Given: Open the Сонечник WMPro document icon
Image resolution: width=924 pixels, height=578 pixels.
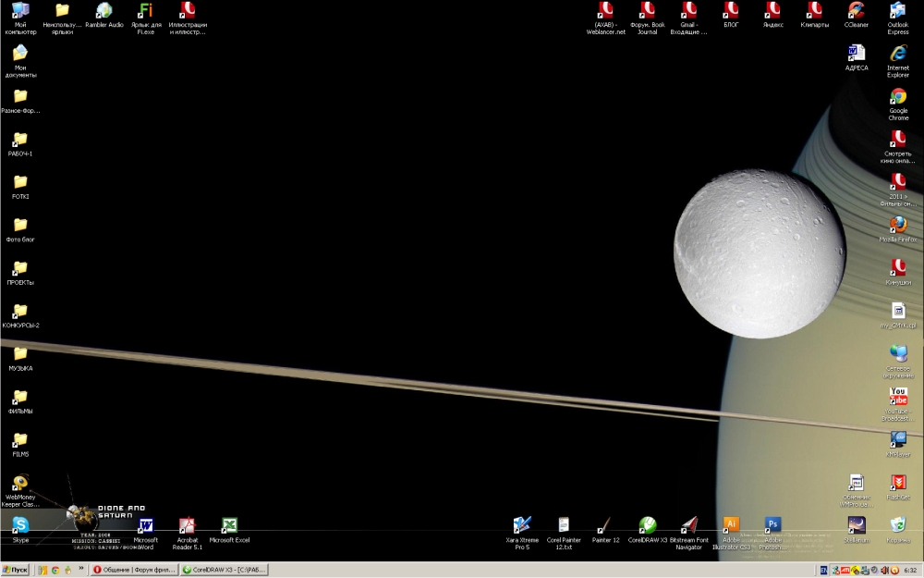Looking at the screenshot, I should [857, 491].
